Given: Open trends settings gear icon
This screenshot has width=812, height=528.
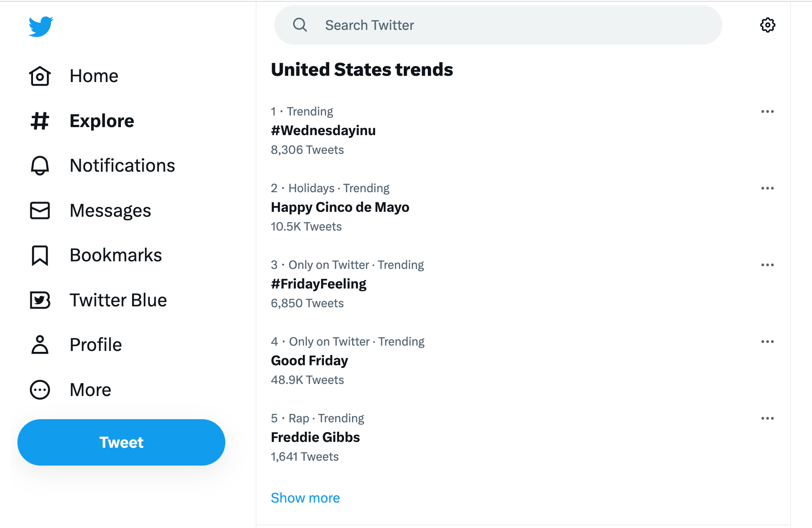Looking at the screenshot, I should (x=767, y=25).
